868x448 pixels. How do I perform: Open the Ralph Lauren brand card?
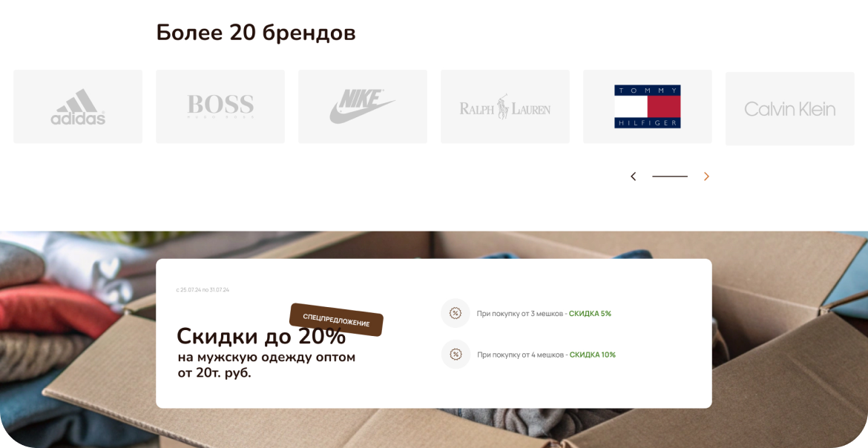tap(505, 106)
